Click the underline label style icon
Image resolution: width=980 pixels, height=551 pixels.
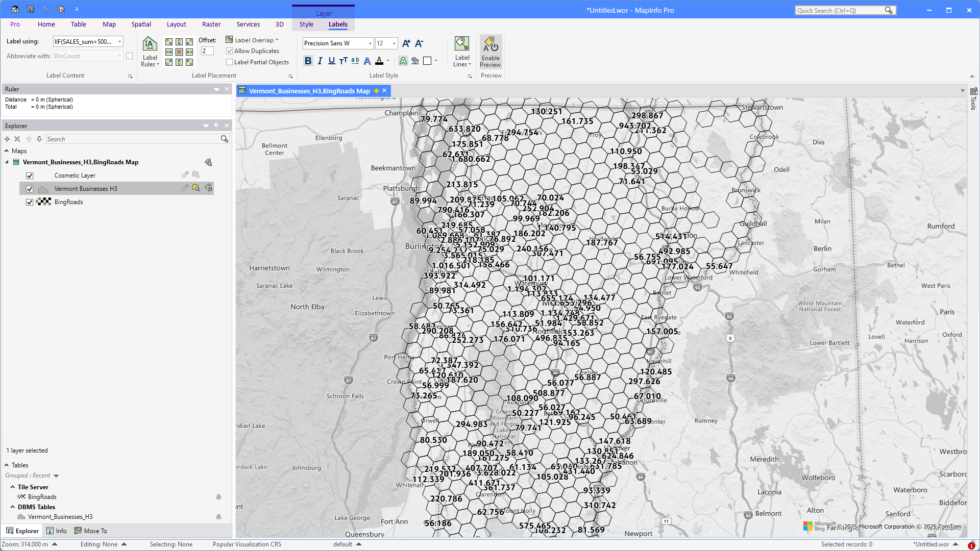pyautogui.click(x=332, y=61)
